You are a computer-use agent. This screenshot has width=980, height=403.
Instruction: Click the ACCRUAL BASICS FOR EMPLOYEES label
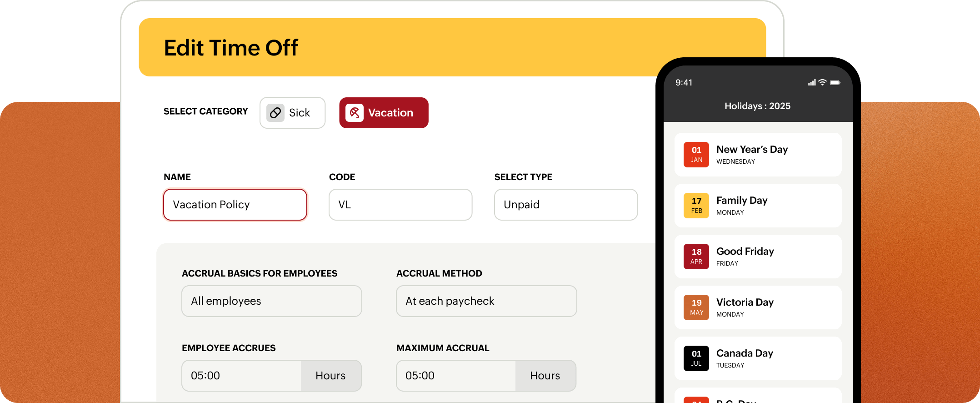260,273
